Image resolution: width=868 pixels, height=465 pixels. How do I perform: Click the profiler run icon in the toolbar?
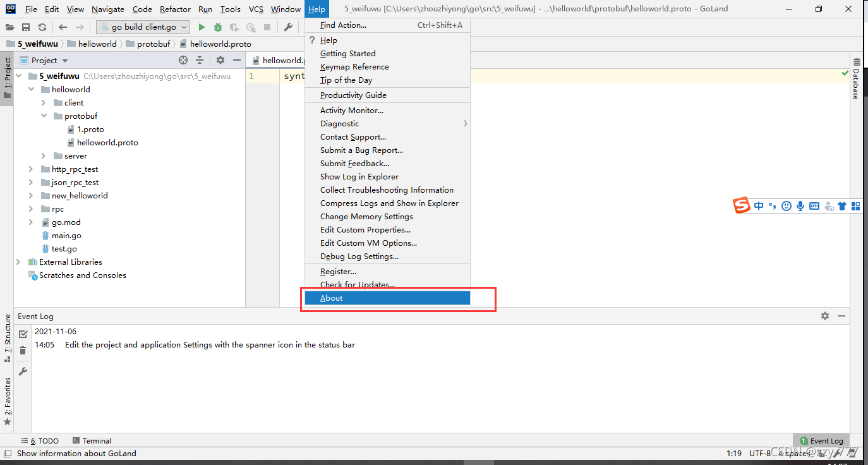click(251, 27)
